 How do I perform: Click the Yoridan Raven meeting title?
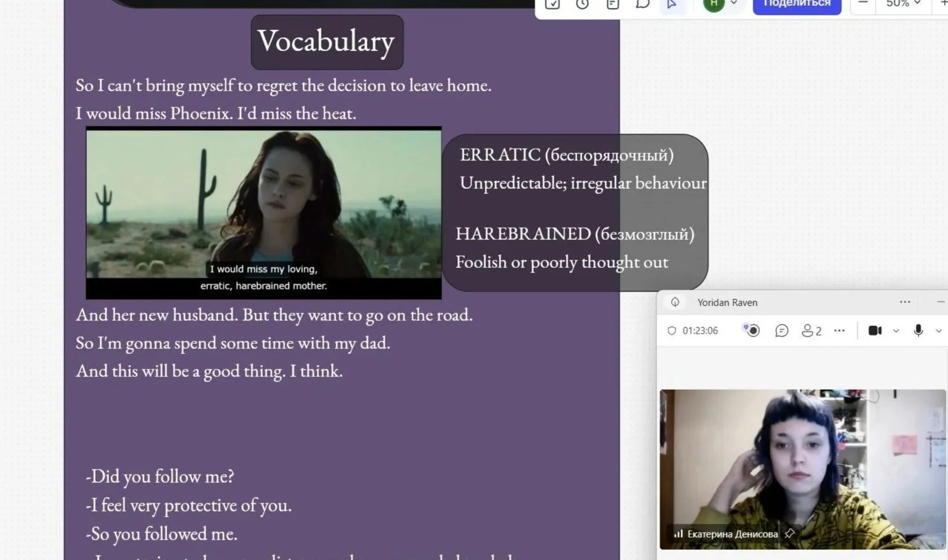(727, 302)
